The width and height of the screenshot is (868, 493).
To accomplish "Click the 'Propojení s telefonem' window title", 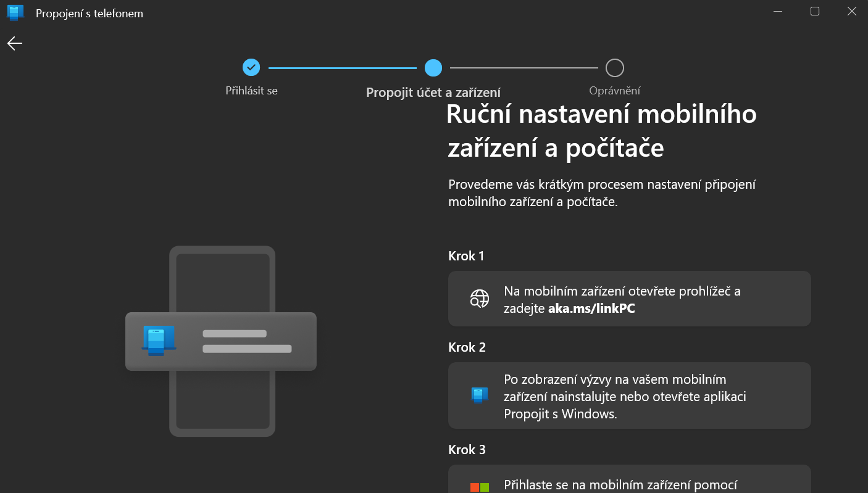I will tap(90, 13).
